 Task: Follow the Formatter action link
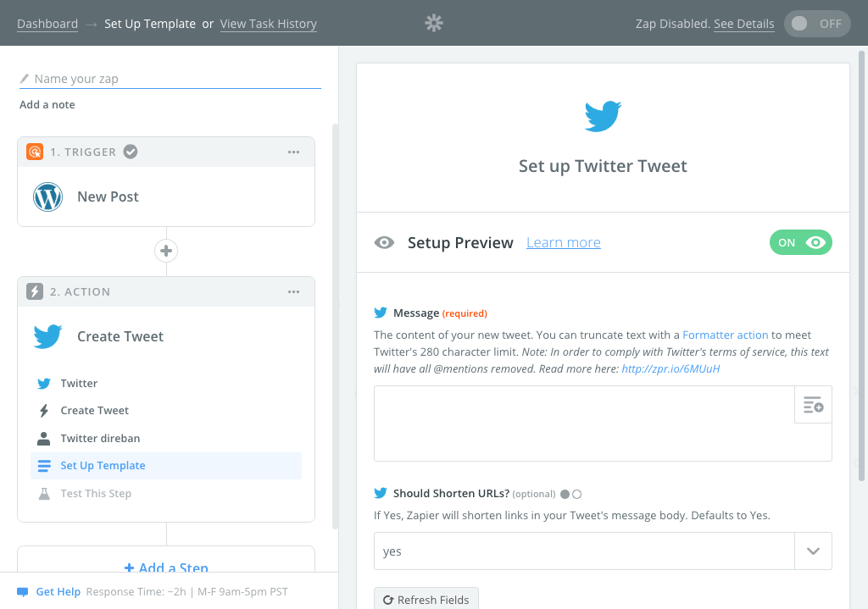point(726,335)
